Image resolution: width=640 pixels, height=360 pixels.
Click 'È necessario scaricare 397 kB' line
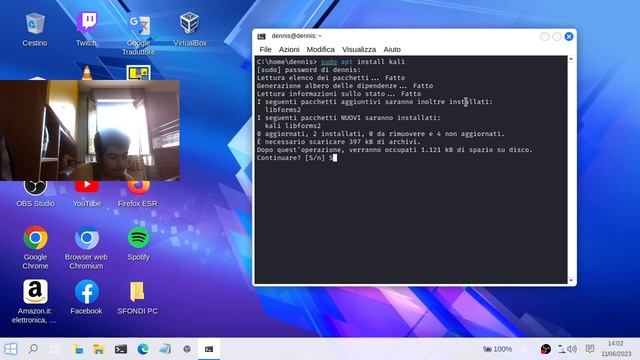[x=338, y=142]
